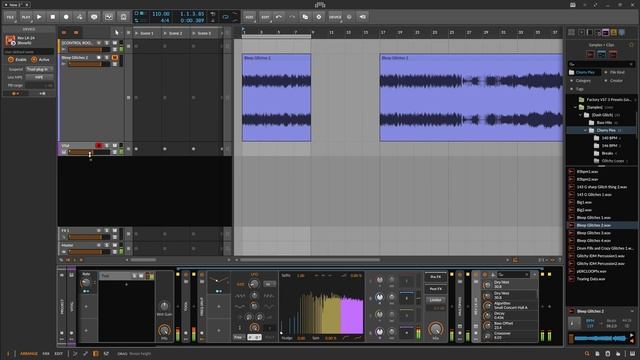The width and height of the screenshot is (640, 360).
Task: Click the tempo value 110.00
Action: point(161,14)
